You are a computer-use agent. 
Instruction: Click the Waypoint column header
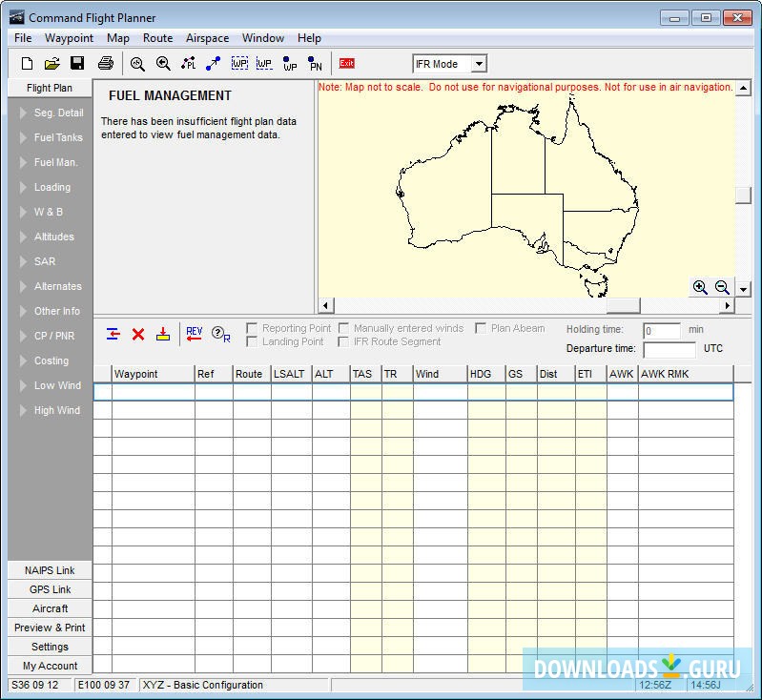(x=154, y=374)
